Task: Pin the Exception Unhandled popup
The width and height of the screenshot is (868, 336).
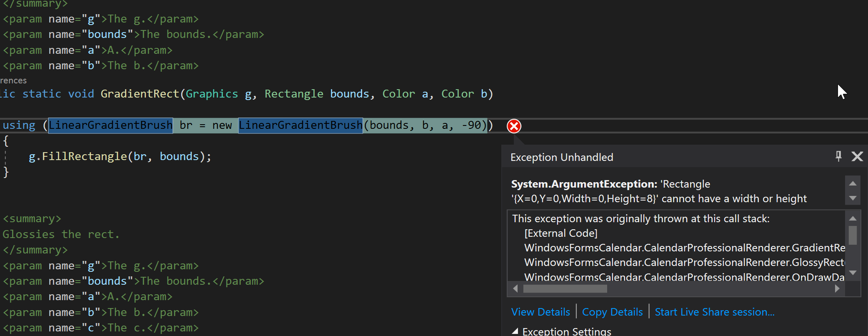Action: tap(838, 156)
